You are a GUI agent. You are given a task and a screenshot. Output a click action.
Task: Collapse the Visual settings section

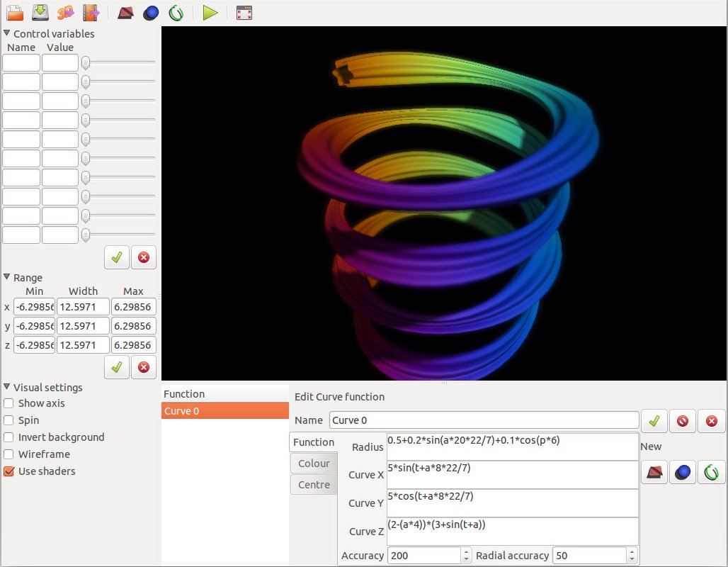click(6, 387)
